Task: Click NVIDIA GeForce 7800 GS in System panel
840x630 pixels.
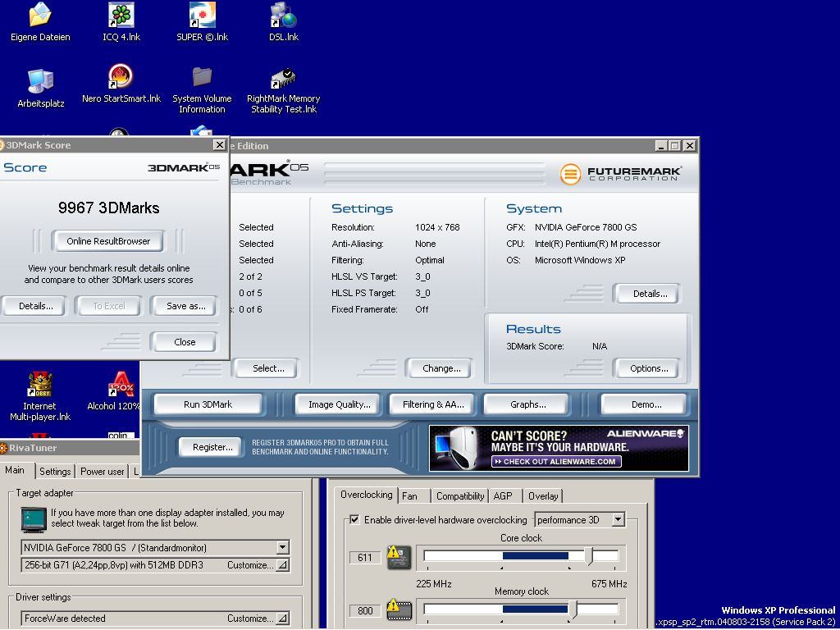Action: pos(586,227)
